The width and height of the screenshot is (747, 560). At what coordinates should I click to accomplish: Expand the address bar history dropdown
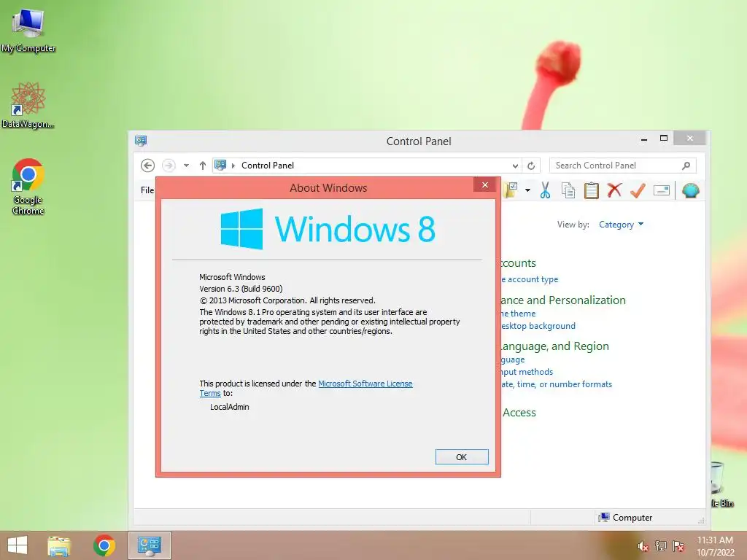click(x=515, y=166)
